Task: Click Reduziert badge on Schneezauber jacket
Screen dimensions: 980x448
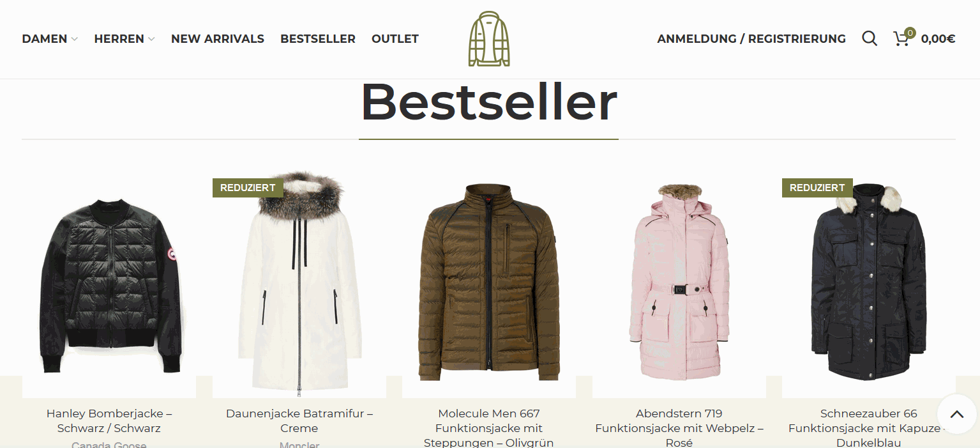Action: coord(817,188)
